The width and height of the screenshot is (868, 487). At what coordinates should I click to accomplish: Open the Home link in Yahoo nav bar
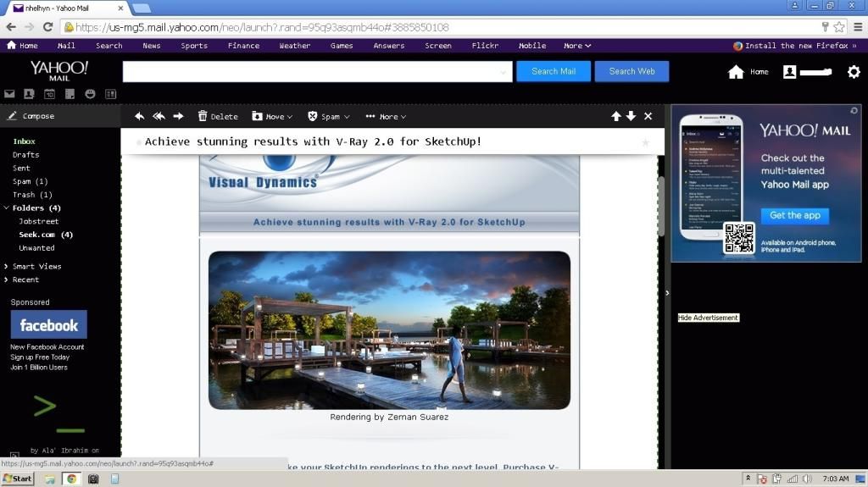point(23,46)
